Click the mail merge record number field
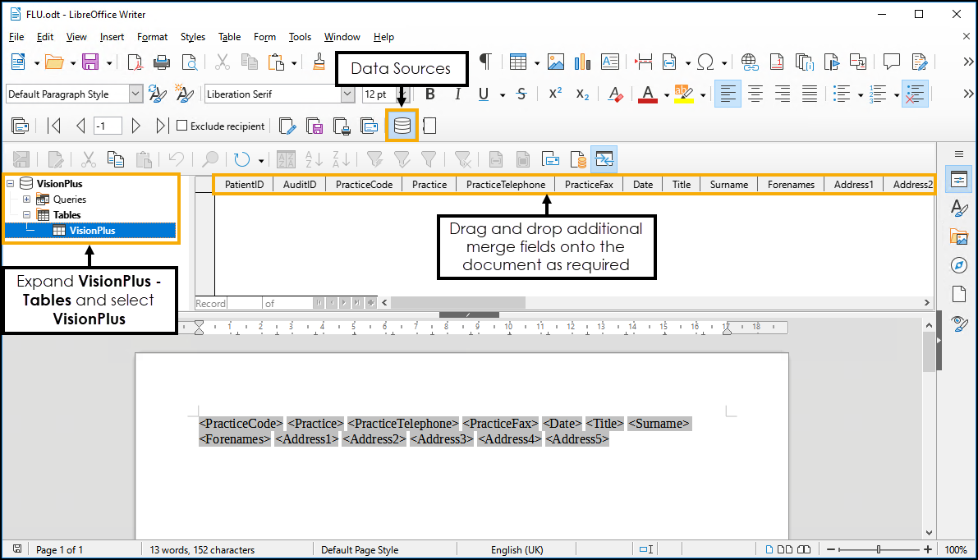Image resolution: width=978 pixels, height=560 pixels. (108, 126)
